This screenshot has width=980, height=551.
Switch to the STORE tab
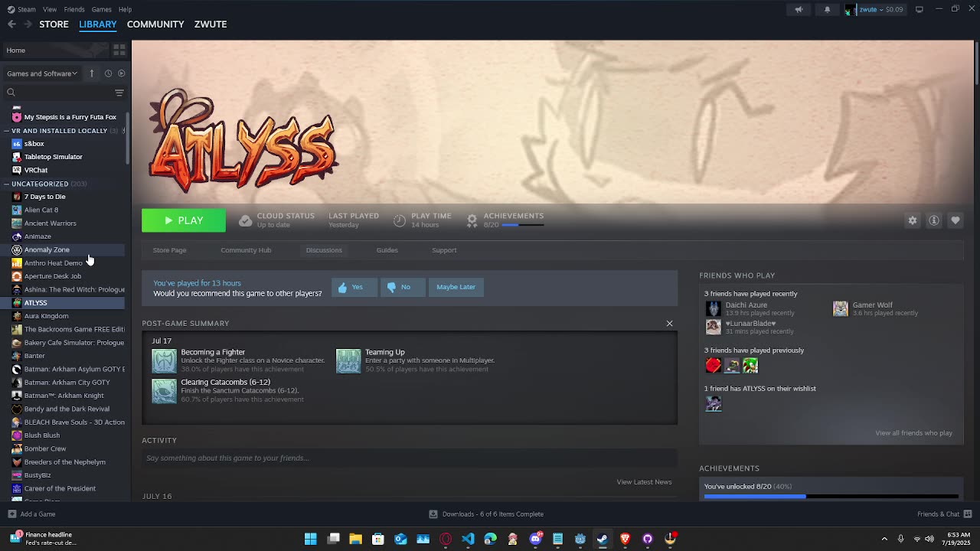point(54,24)
